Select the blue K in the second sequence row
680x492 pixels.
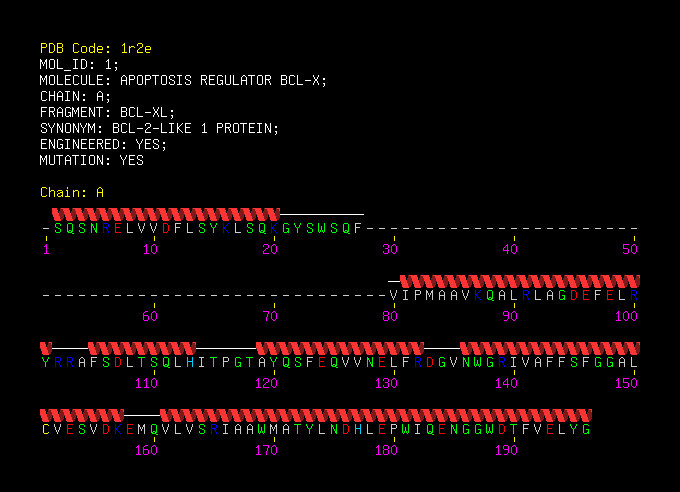[x=478, y=295]
